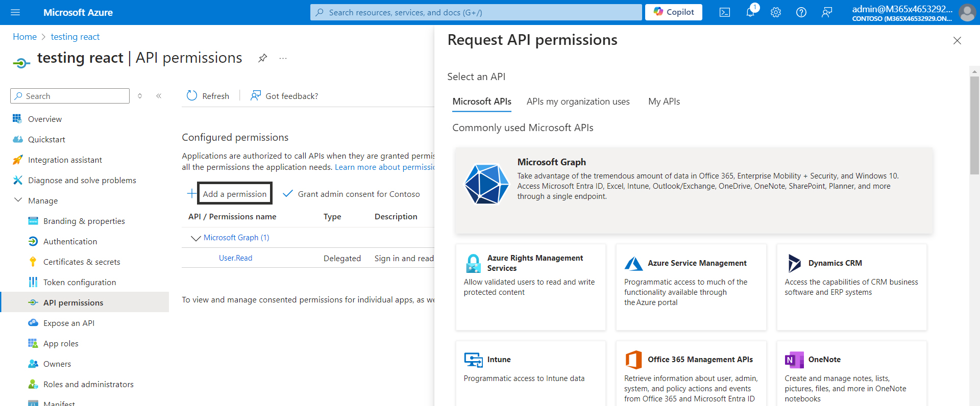The height and width of the screenshot is (406, 980).
Task: Click the Delegated type cell
Action: pyautogui.click(x=342, y=259)
